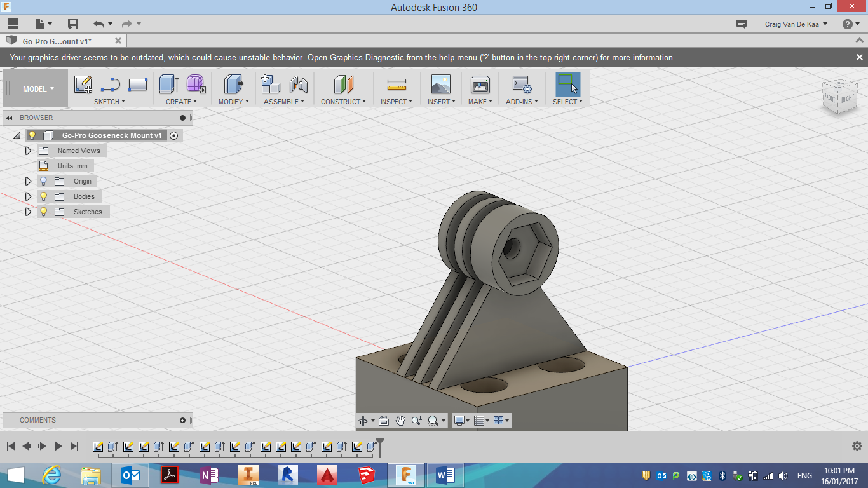Open the ASSEMBLE menu
868x488 pixels.
coord(284,102)
